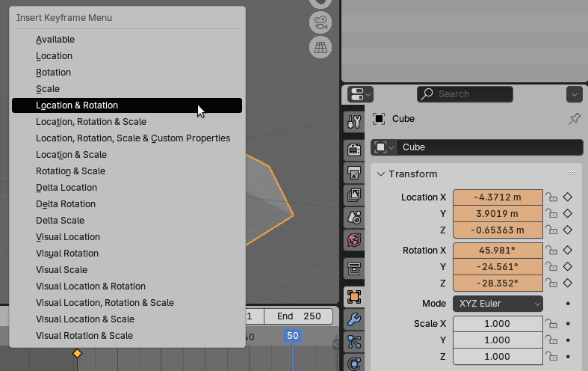
Task: Click the Cube object name field
Action: point(489,147)
